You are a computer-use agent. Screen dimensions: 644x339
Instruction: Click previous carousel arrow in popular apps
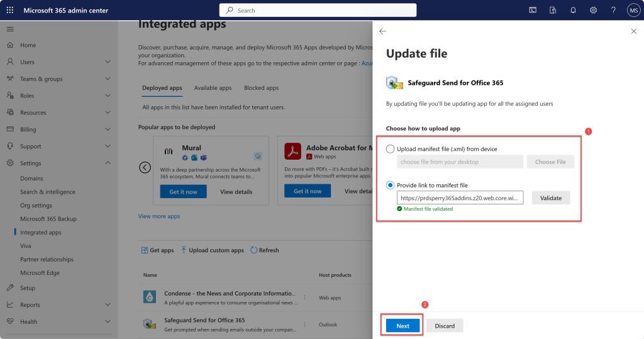(145, 167)
